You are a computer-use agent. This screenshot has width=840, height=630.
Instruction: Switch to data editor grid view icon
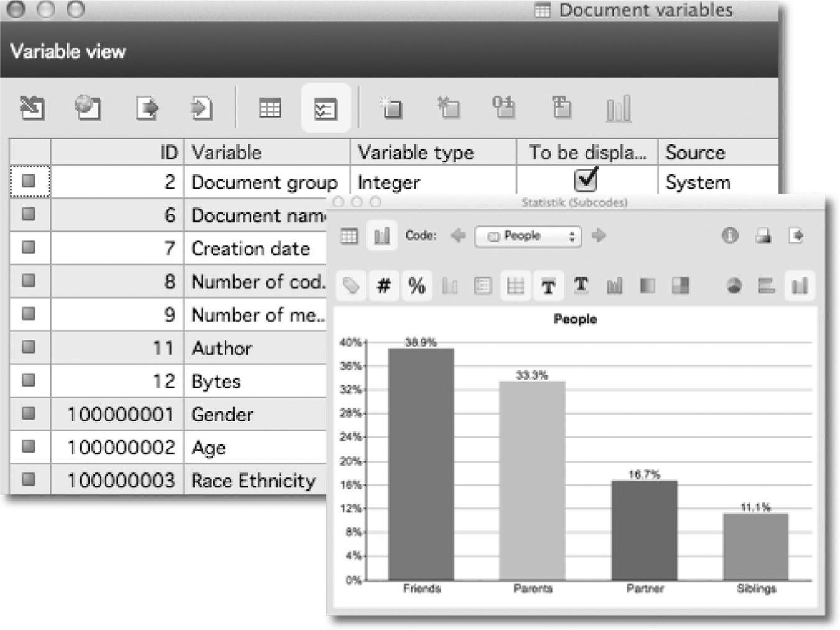pyautogui.click(x=270, y=108)
